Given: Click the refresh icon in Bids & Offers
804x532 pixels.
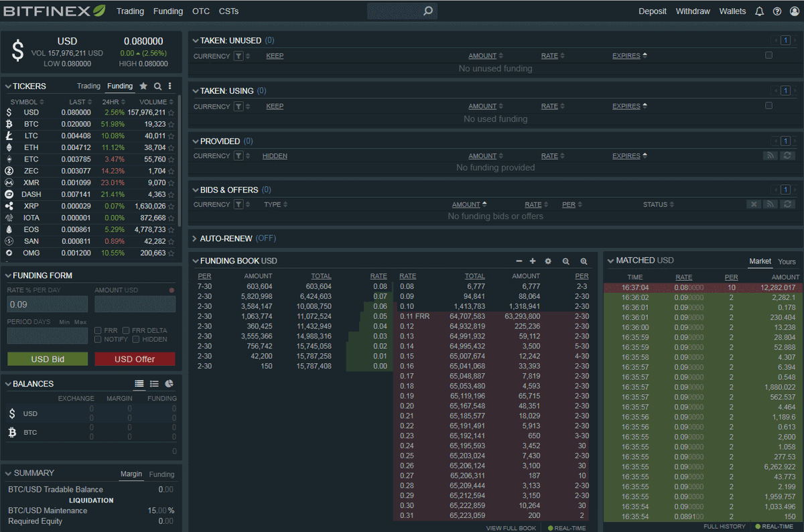Looking at the screenshot, I should [788, 204].
